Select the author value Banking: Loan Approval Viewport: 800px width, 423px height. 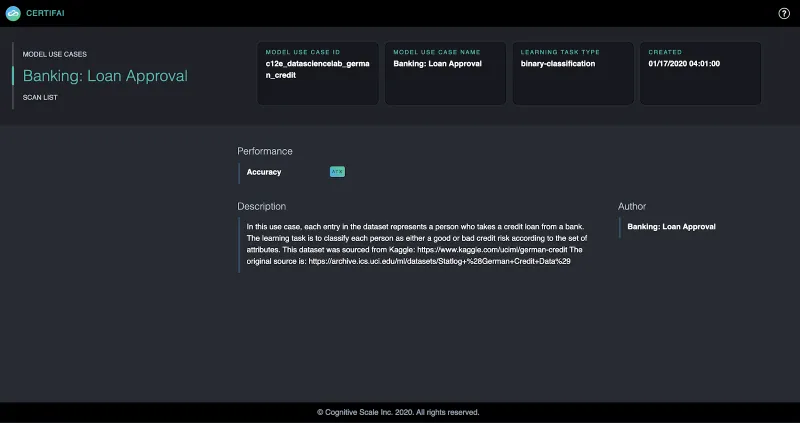pyautogui.click(x=671, y=227)
